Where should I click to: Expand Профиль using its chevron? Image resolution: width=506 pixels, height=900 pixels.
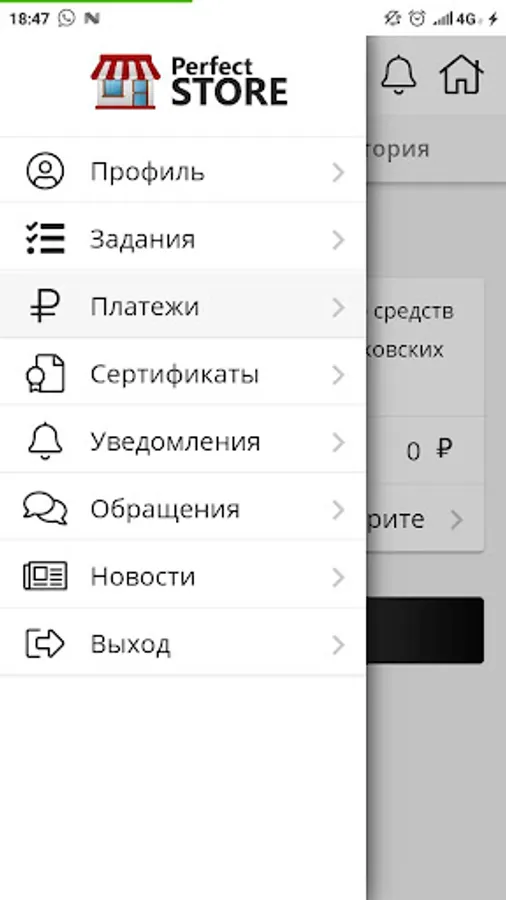(338, 172)
